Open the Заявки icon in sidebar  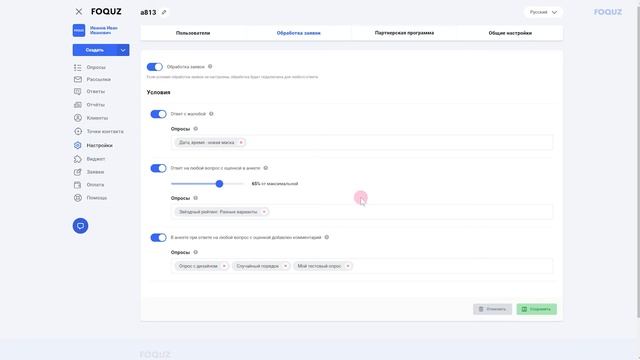pos(78,172)
